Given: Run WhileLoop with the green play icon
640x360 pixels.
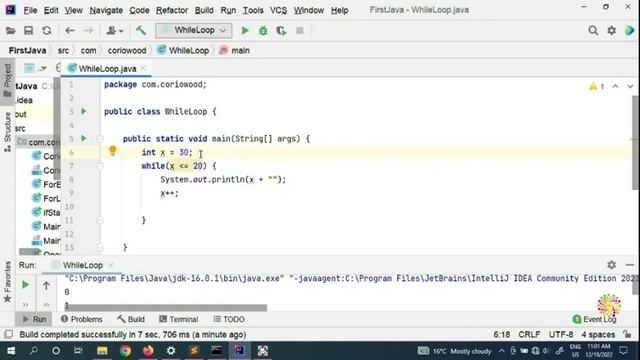Looking at the screenshot, I should coord(245,31).
